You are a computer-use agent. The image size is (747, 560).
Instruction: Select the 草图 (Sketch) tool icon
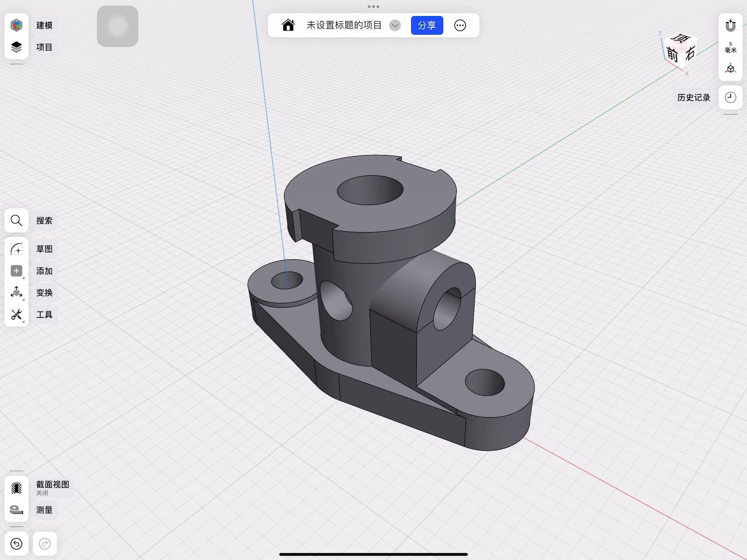click(x=16, y=249)
